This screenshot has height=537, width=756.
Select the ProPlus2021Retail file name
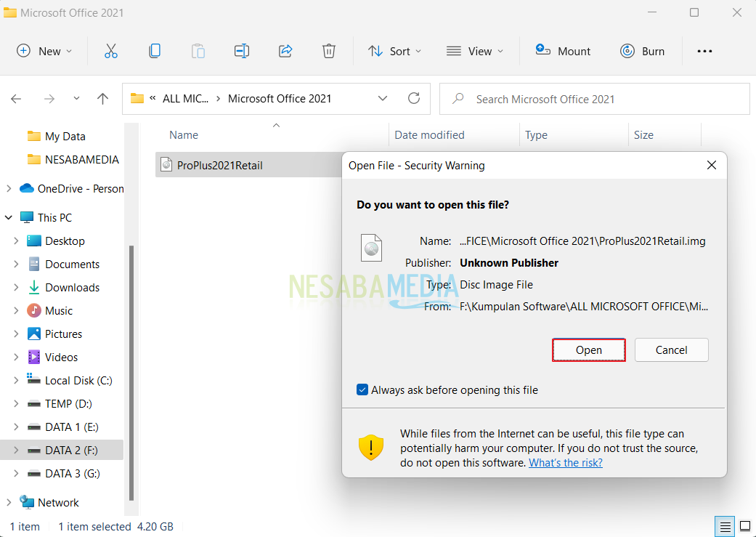pyautogui.click(x=219, y=165)
